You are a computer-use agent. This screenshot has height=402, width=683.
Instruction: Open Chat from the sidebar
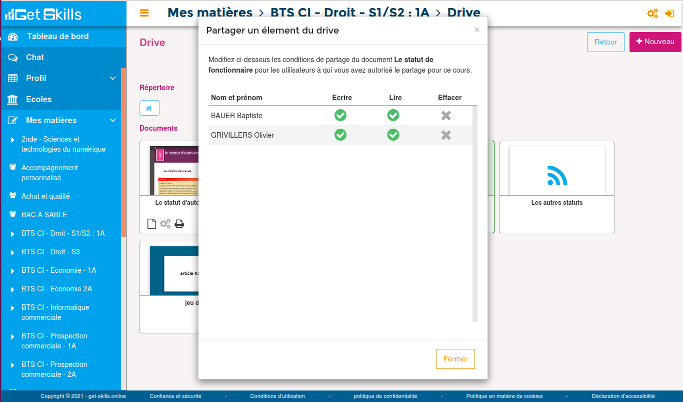[34, 57]
